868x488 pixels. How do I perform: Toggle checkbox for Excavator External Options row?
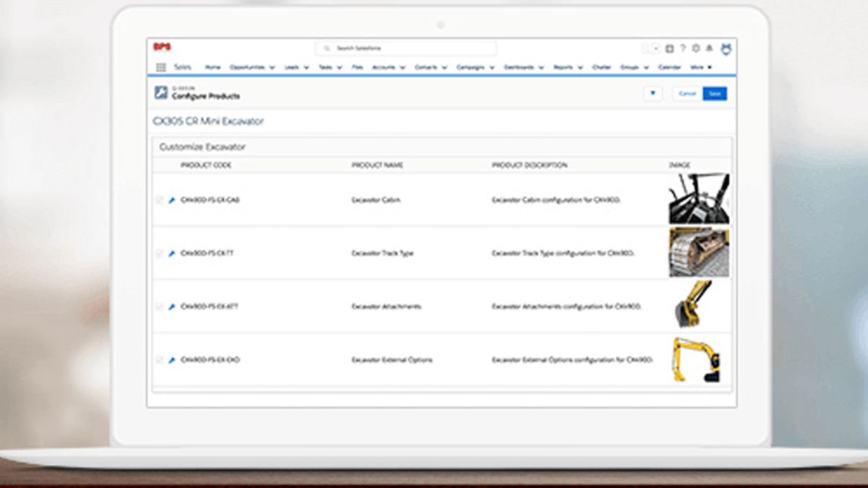point(159,360)
